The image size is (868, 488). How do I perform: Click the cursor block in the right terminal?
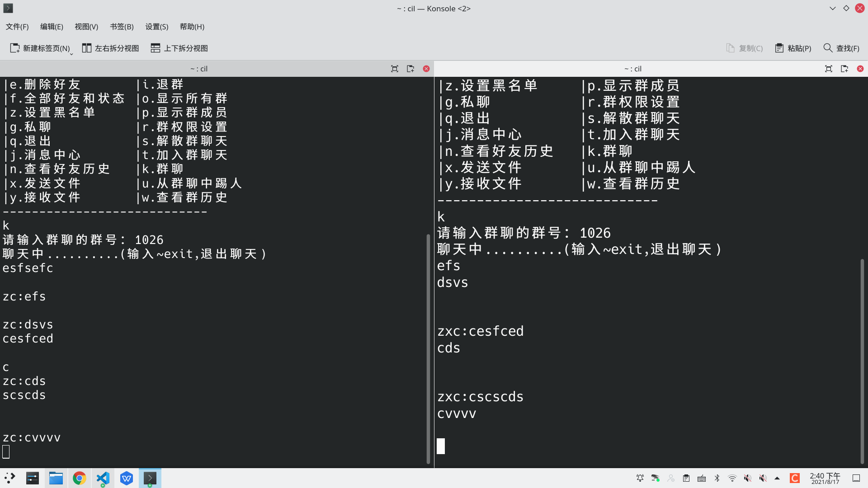(x=441, y=446)
